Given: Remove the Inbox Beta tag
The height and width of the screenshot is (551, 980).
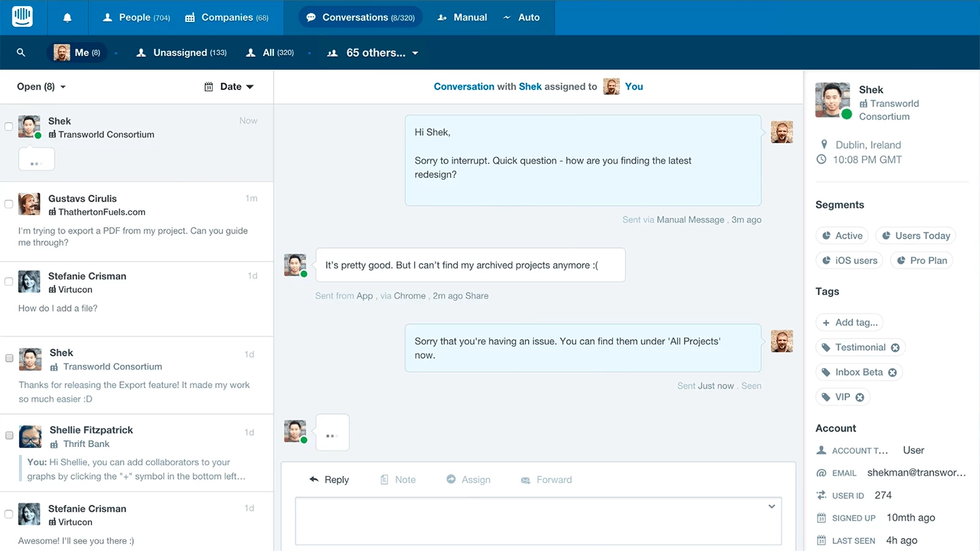Looking at the screenshot, I should [x=892, y=372].
